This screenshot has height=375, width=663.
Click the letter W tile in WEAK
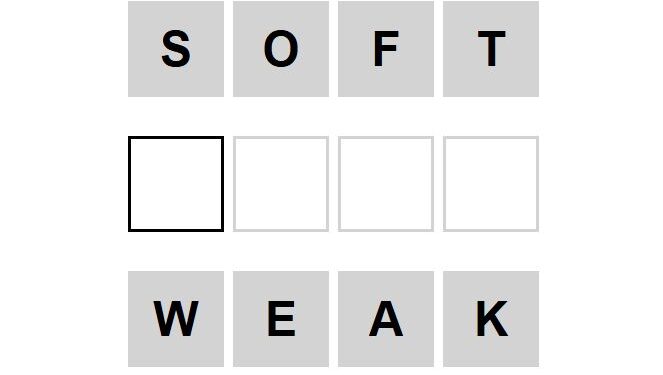pos(176,319)
